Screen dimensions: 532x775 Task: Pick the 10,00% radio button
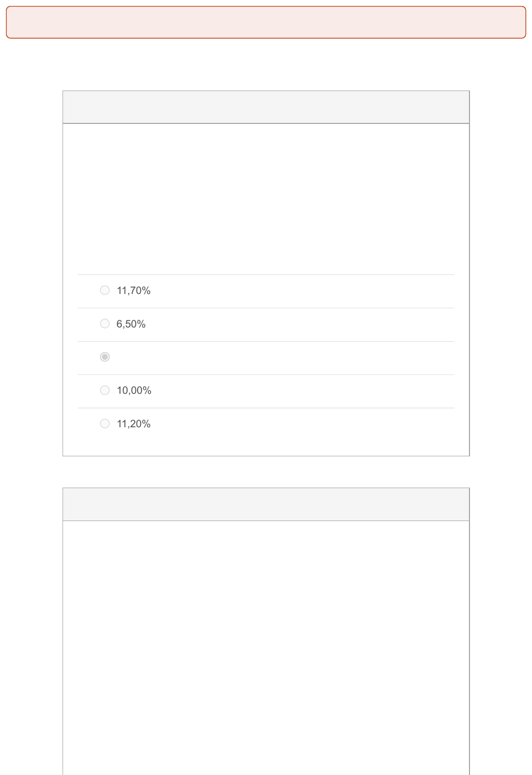(105, 390)
